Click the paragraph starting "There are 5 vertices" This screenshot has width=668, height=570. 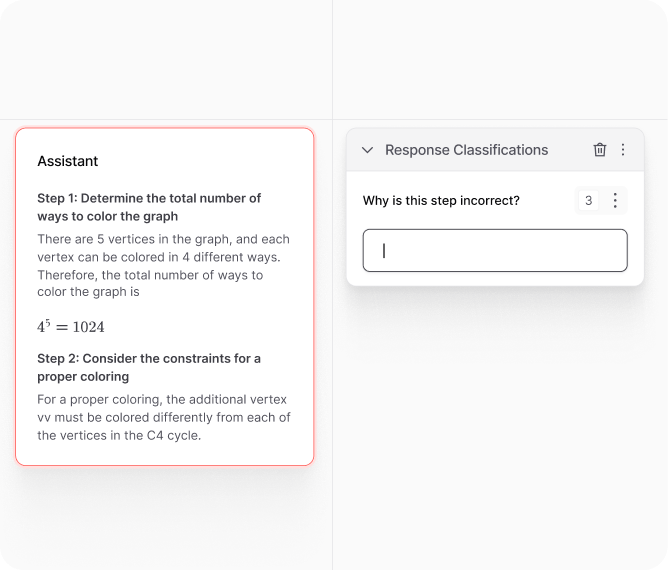pyautogui.click(x=163, y=266)
